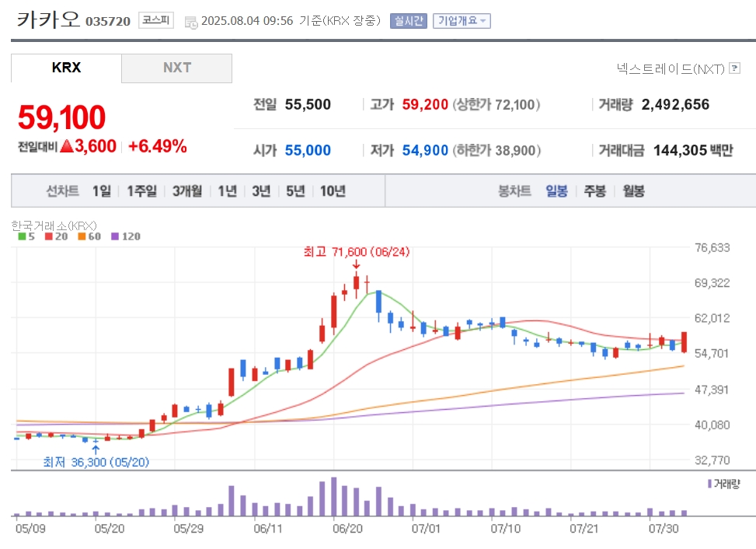Image resolution: width=756 pixels, height=549 pixels.
Task: Click the opening price value 55,000
Action: (x=308, y=151)
